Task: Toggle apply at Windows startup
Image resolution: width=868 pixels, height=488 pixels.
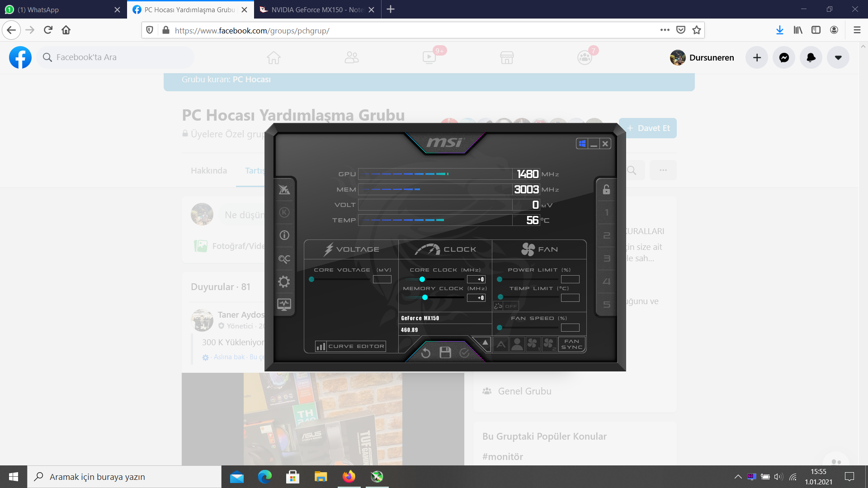Action: (x=582, y=144)
